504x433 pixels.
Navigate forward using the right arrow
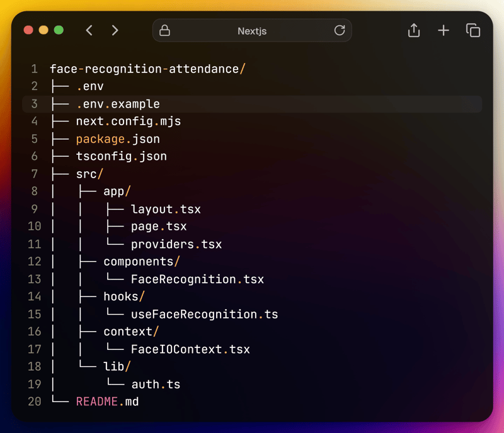tap(115, 30)
